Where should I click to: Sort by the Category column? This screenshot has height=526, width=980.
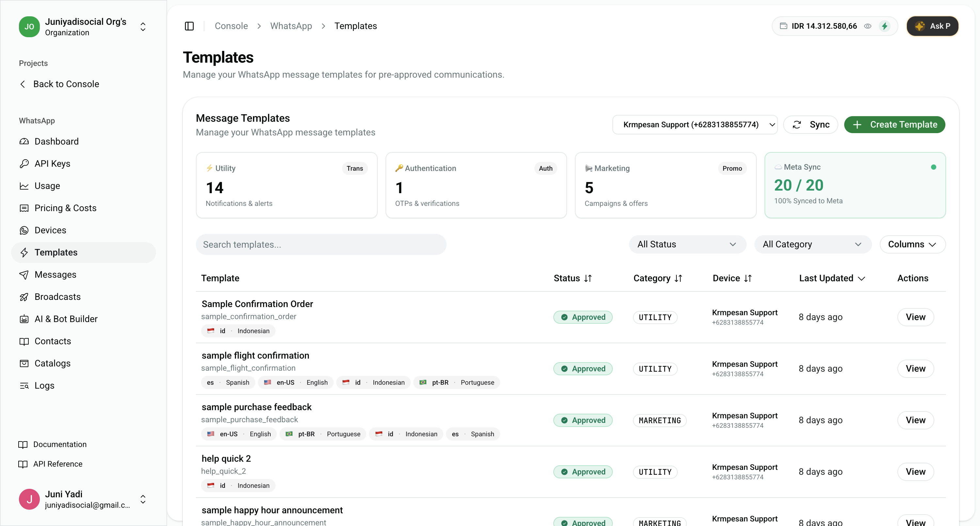pyautogui.click(x=658, y=278)
